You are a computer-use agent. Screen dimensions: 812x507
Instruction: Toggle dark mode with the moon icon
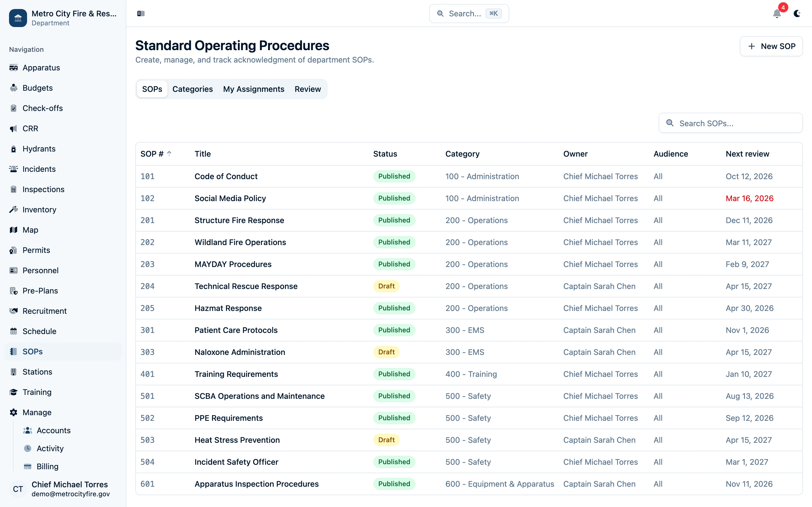click(x=798, y=14)
